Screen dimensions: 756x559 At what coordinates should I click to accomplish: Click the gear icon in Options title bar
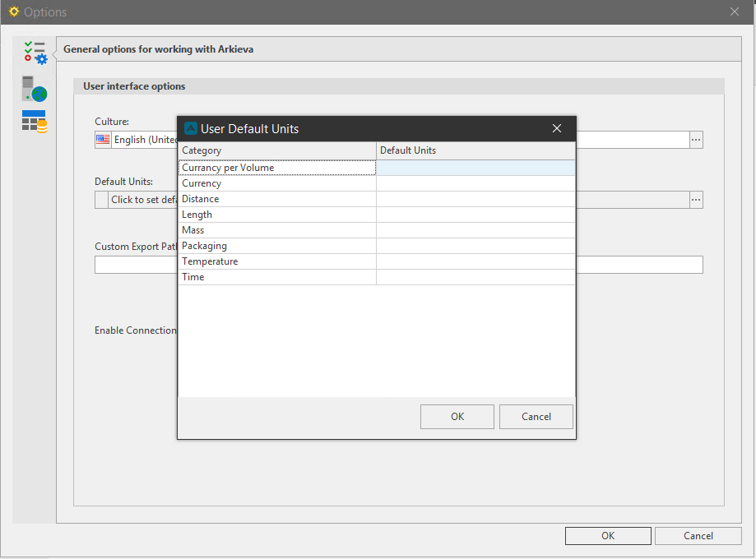14,12
